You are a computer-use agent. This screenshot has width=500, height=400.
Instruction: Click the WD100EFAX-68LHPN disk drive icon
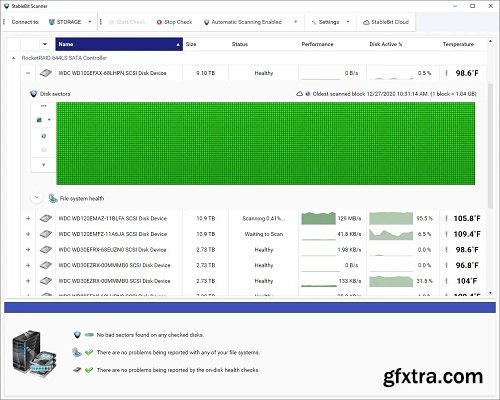(46, 73)
